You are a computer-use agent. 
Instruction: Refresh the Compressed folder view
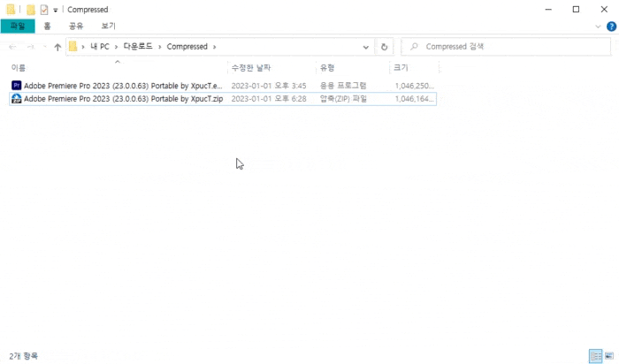384,47
